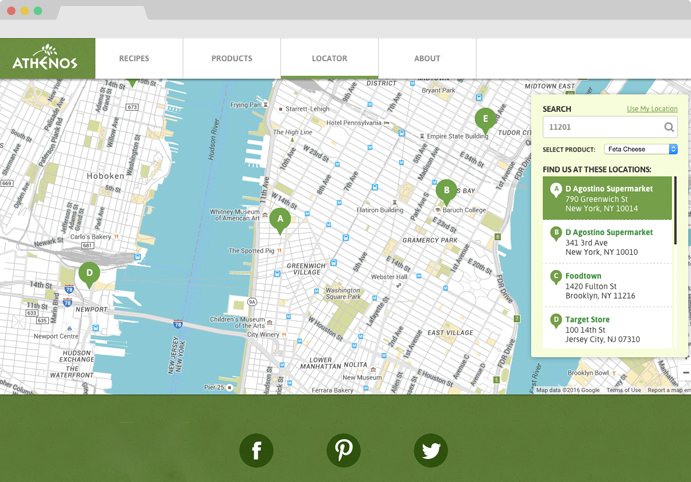Click City Winery restaurant icon
The image size is (691, 482).
tap(284, 335)
